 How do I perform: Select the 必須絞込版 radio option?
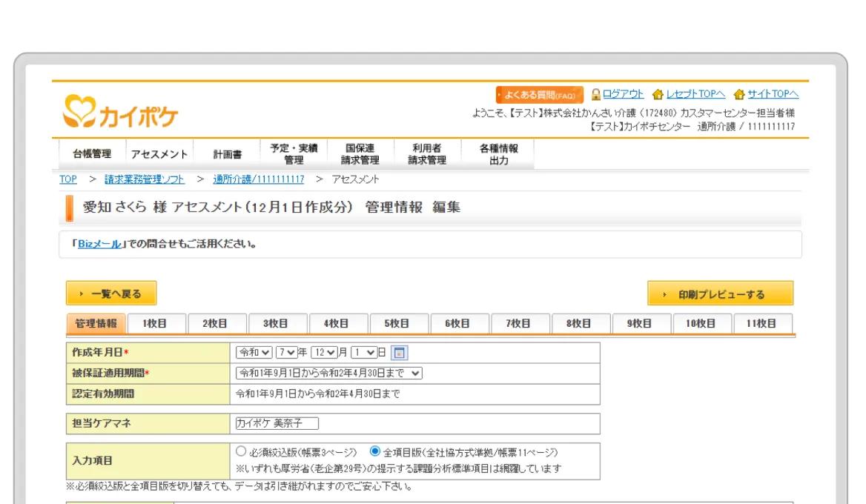[x=241, y=451]
